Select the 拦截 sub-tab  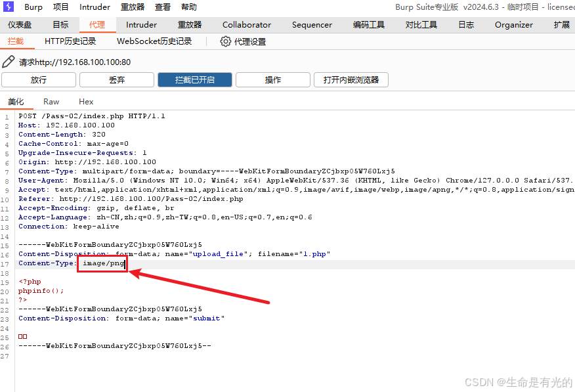16,41
